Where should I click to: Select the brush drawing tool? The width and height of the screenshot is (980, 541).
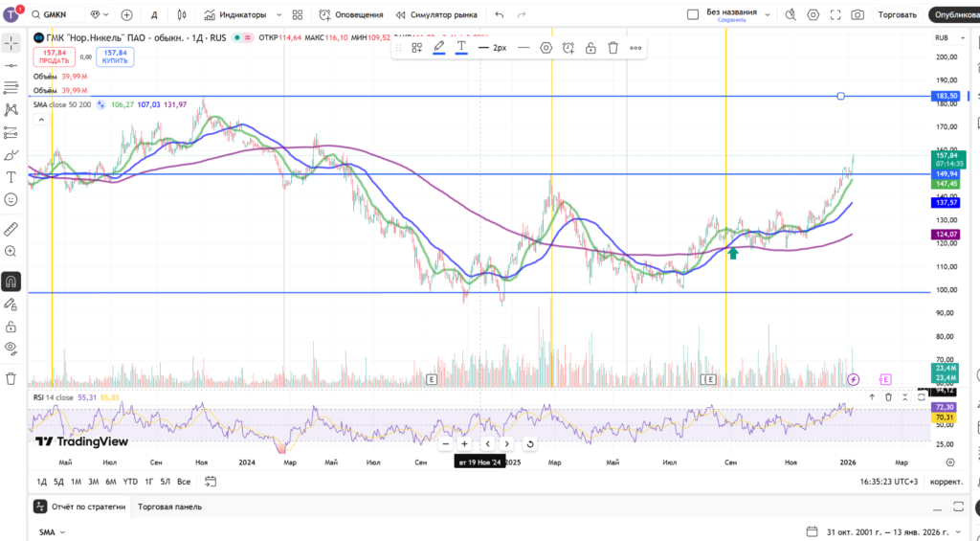11,155
